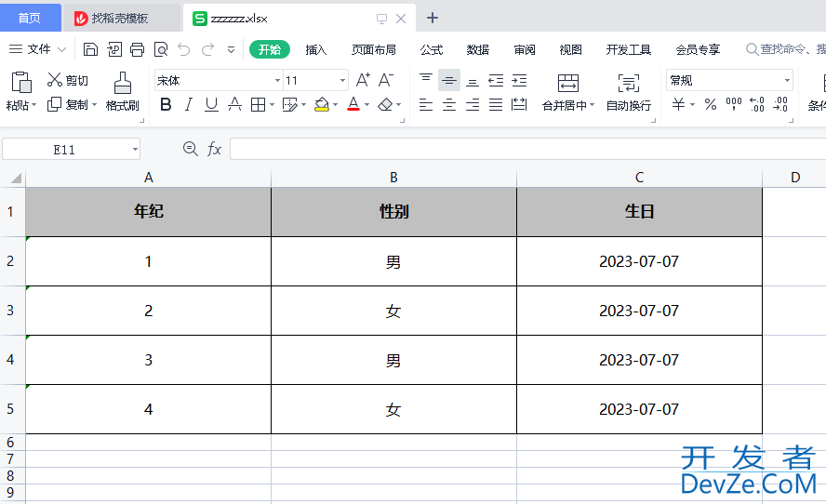Switch to 插入 ribbon tab
826x504 pixels.
pos(315,49)
